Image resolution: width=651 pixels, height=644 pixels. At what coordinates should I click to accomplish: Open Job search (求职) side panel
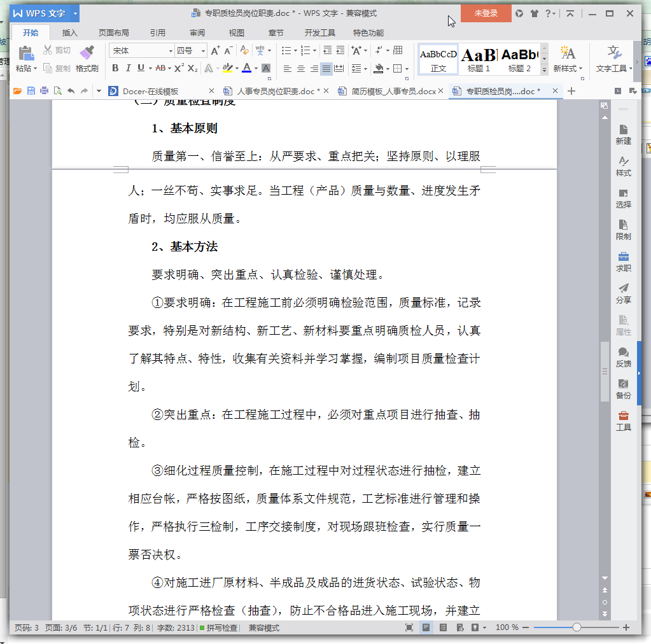pyautogui.click(x=623, y=262)
